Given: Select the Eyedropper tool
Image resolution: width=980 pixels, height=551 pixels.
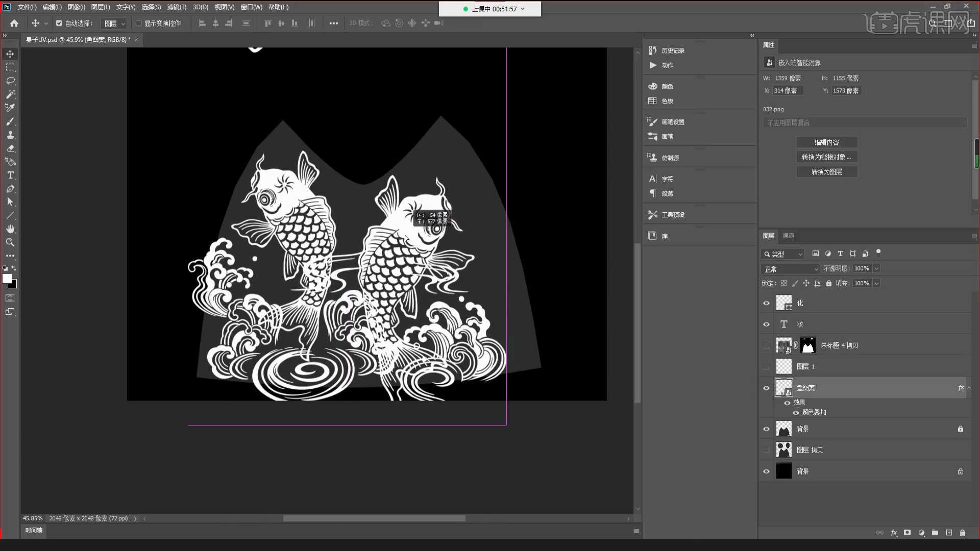Looking at the screenshot, I should click(x=10, y=108).
